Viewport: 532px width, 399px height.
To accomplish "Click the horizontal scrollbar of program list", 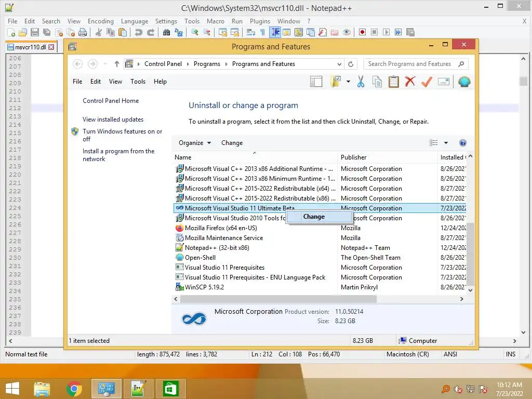I will pyautogui.click(x=278, y=299).
